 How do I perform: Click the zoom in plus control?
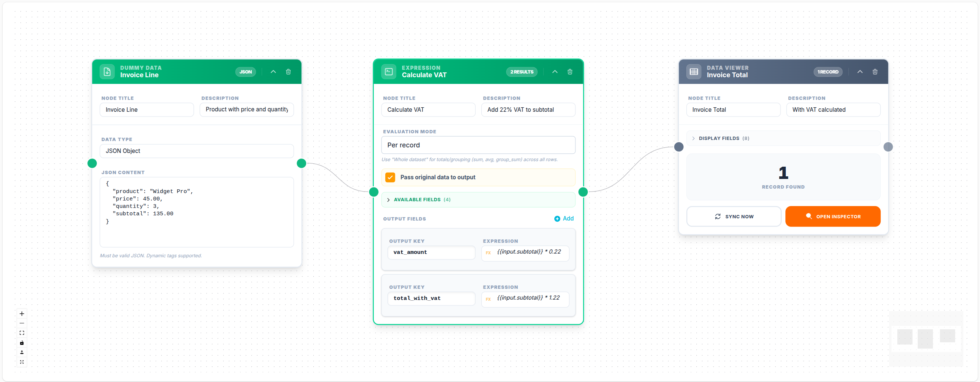pyautogui.click(x=22, y=313)
